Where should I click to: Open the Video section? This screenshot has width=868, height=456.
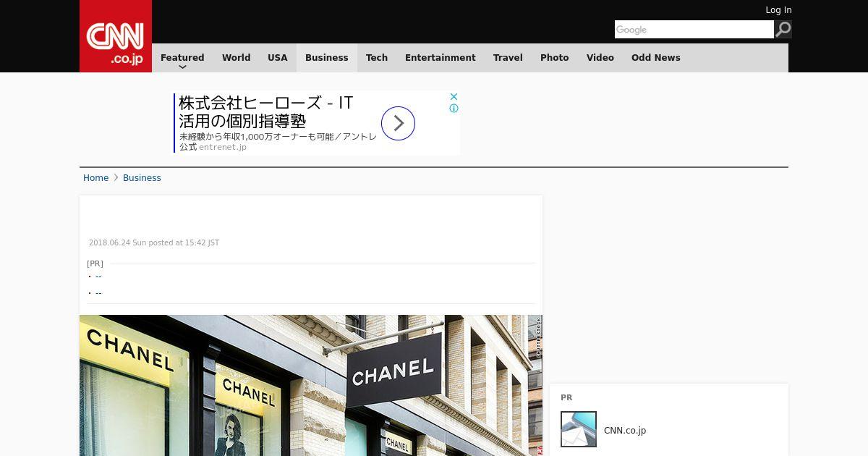[600, 58]
